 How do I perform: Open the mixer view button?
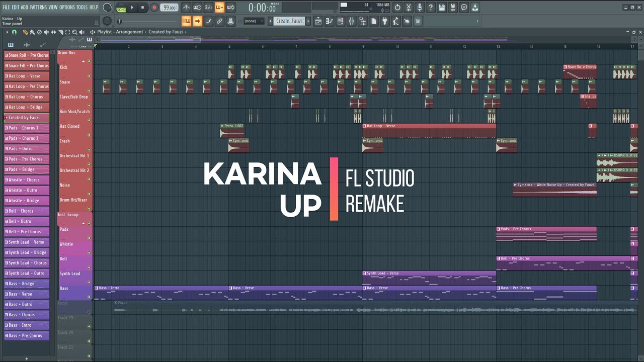pos(351,21)
